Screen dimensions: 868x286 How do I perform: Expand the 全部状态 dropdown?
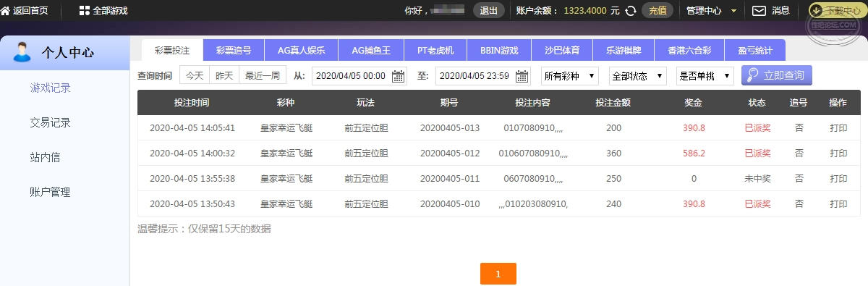638,76
